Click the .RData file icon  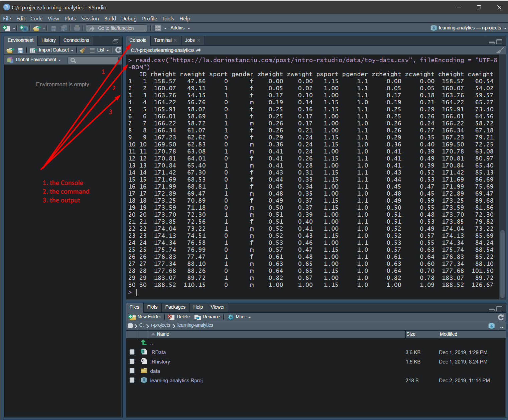(x=144, y=352)
